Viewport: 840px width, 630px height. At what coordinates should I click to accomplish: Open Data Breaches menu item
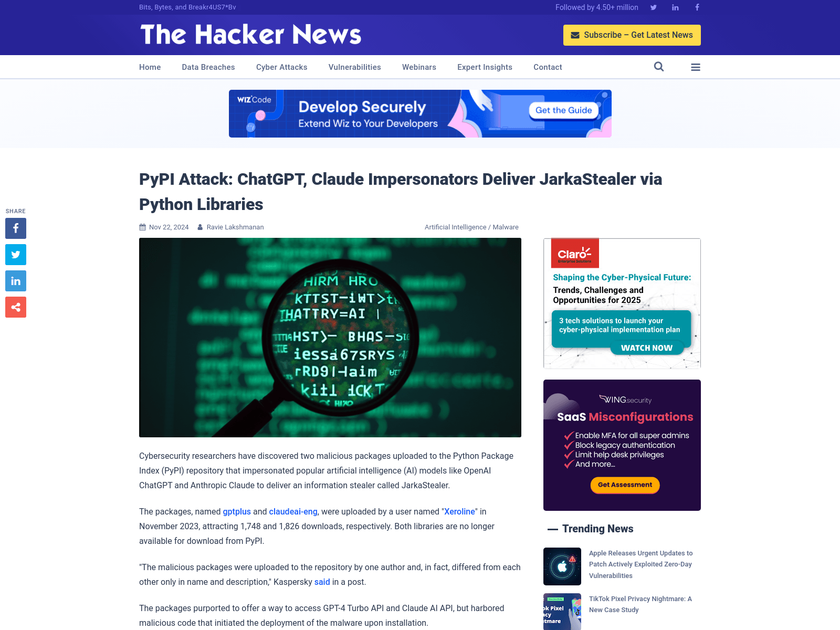click(208, 67)
